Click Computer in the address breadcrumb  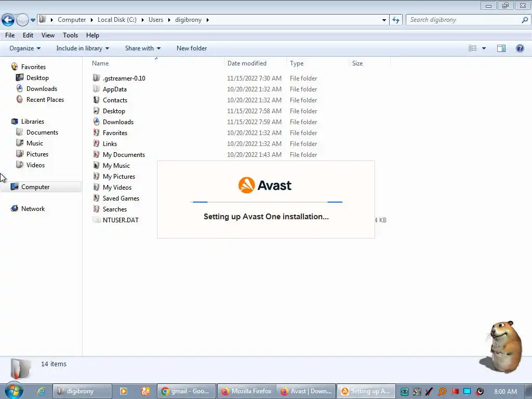point(72,20)
